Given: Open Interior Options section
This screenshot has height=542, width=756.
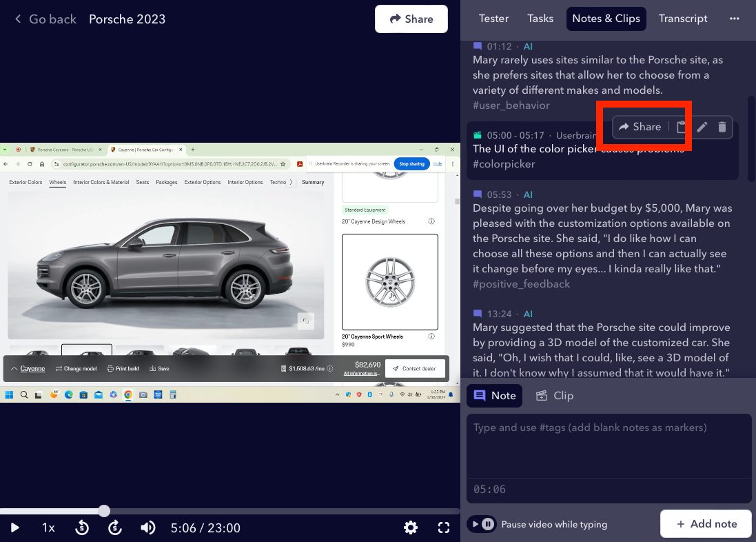Looking at the screenshot, I should click(245, 183).
